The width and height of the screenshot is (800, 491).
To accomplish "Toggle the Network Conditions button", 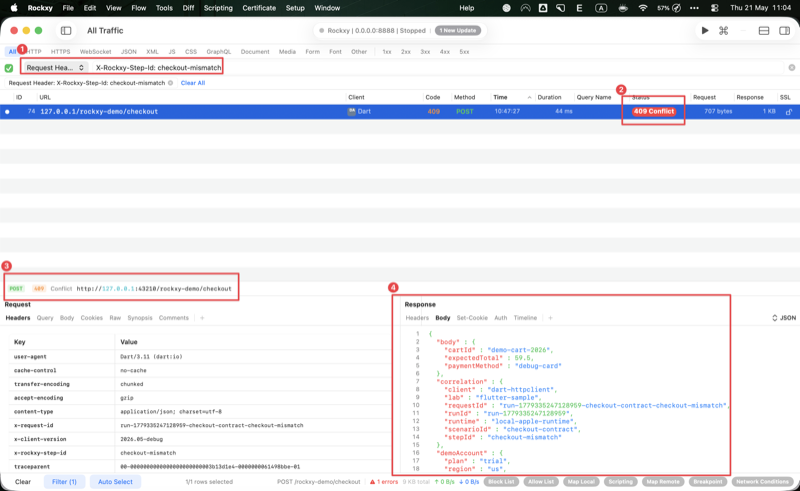I will (762, 482).
